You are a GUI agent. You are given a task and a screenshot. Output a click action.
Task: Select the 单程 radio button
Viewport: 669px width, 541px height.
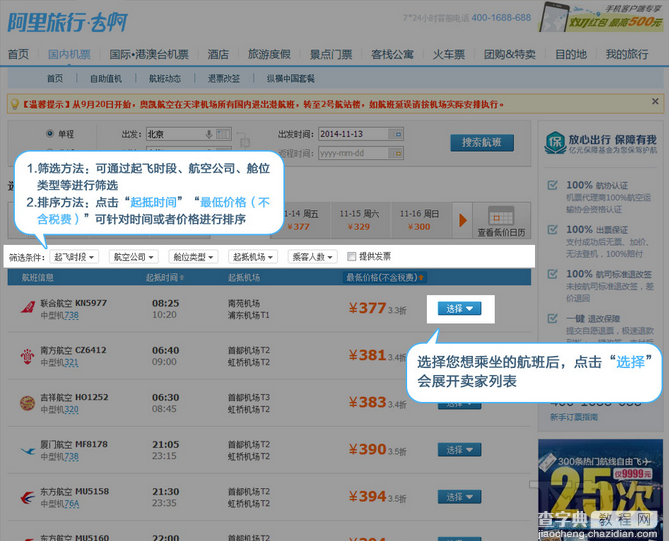click(50, 134)
